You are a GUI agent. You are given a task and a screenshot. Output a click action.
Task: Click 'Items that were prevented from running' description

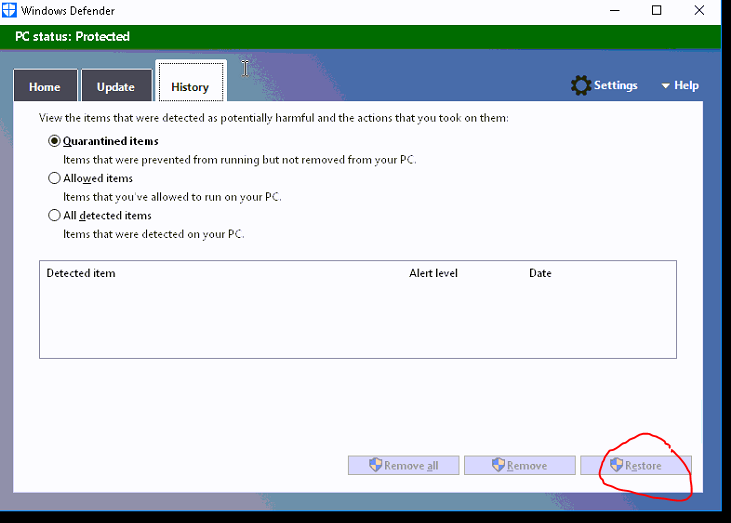pos(240,160)
